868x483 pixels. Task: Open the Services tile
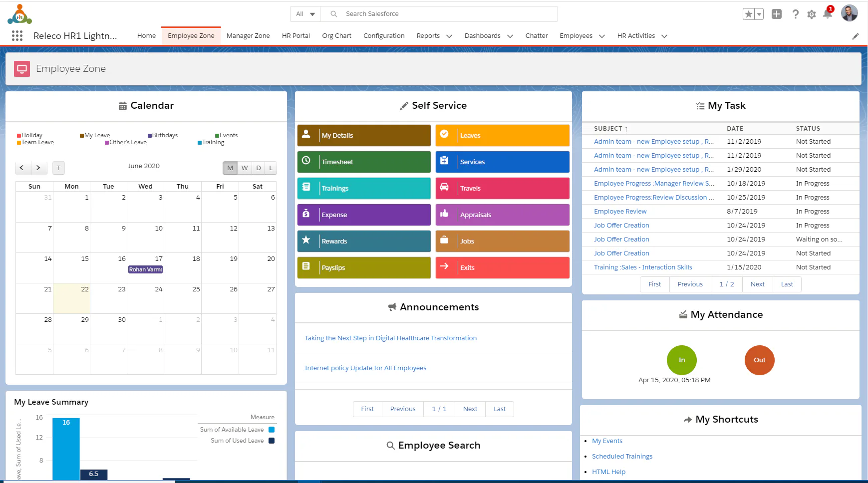coord(502,162)
